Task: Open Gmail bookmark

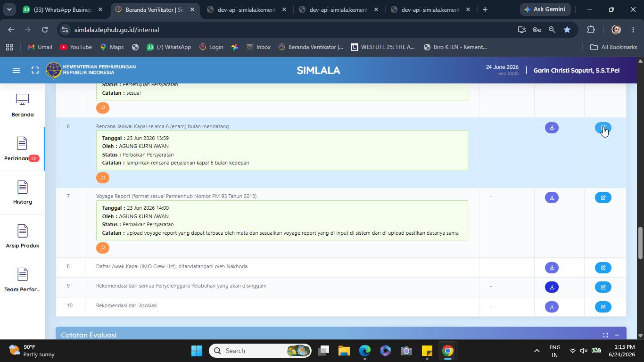Action: (40, 47)
